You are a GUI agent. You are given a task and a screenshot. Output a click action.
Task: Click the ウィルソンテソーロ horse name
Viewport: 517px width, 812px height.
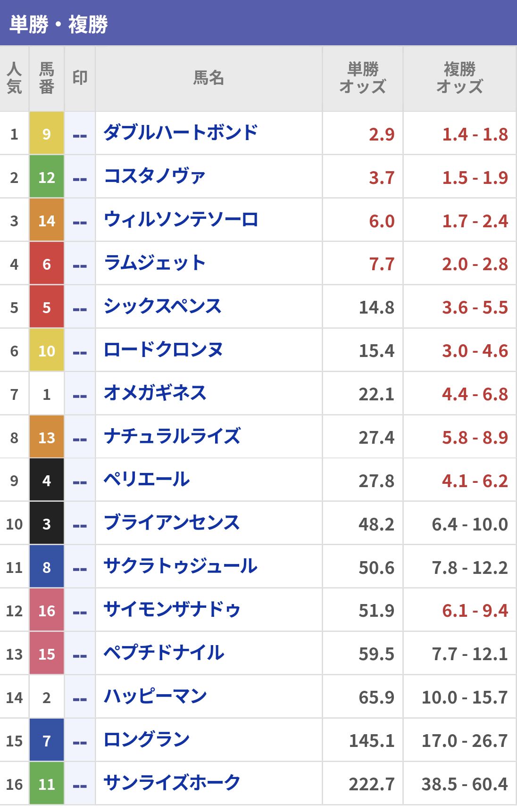[x=181, y=220]
